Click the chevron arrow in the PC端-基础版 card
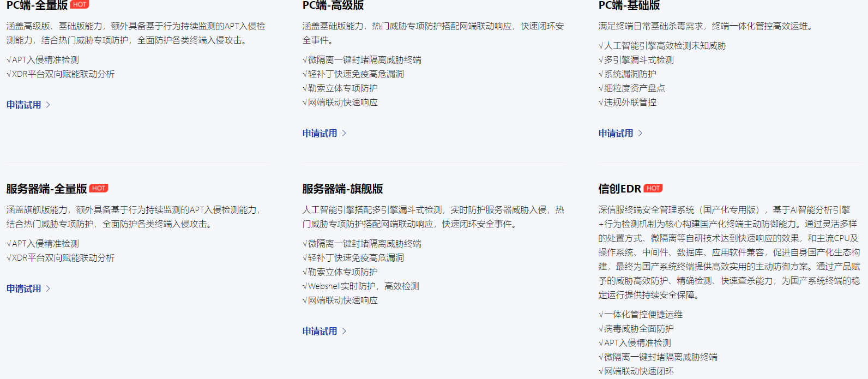Viewport: 868px width, 379px height. 640,133
